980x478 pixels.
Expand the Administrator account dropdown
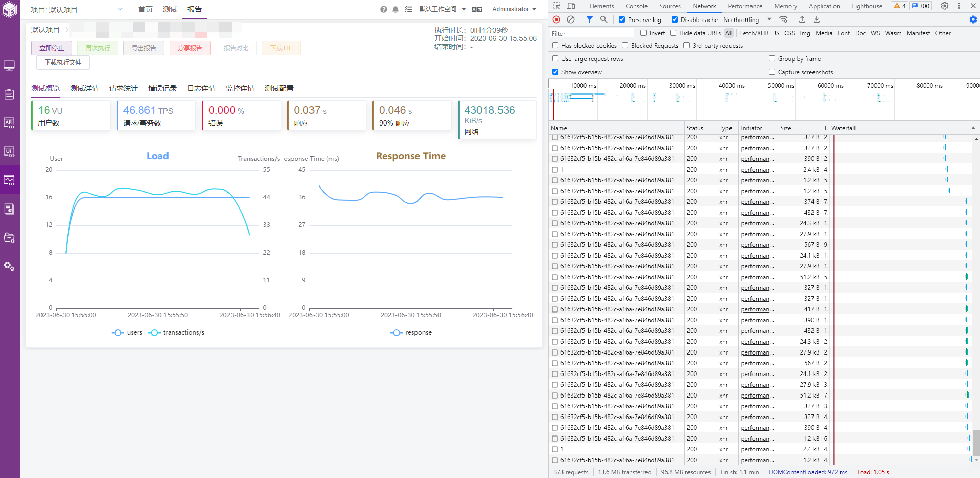coord(514,9)
